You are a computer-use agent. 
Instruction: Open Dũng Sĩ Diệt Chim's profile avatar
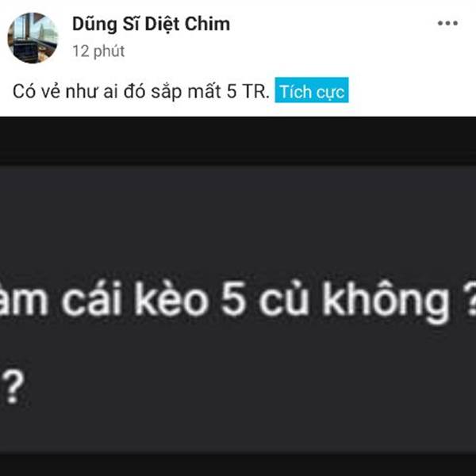coord(33,38)
